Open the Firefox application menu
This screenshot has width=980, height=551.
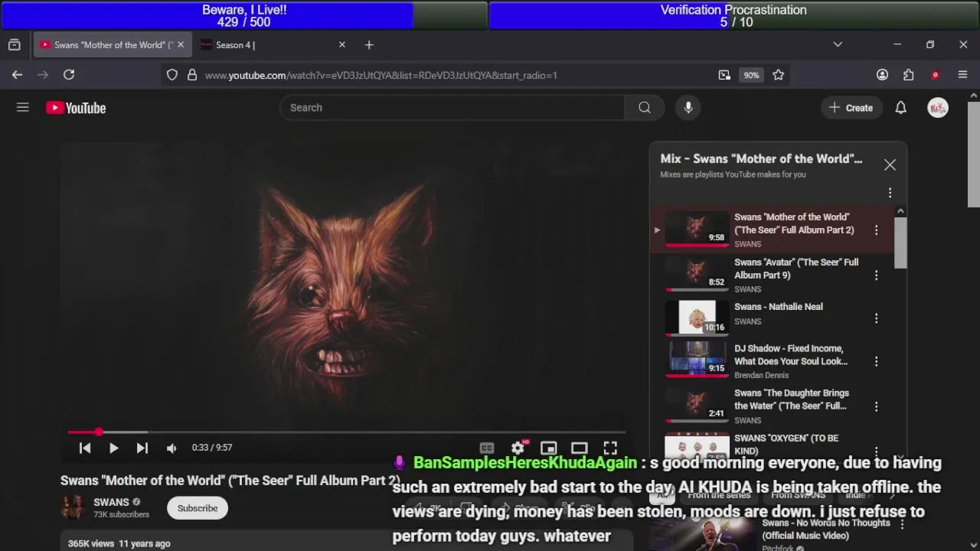pyautogui.click(x=963, y=75)
